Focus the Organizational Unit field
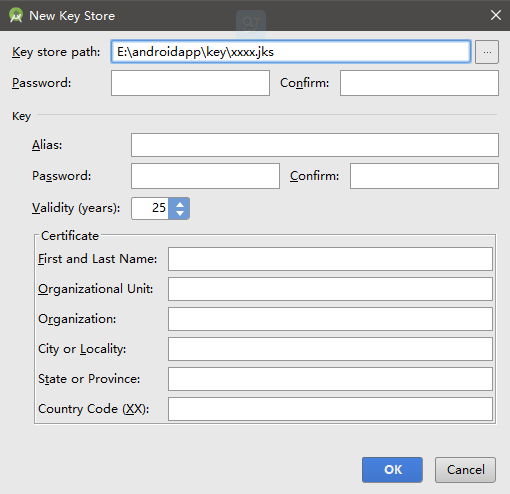The height and width of the screenshot is (494, 510). tap(330, 289)
